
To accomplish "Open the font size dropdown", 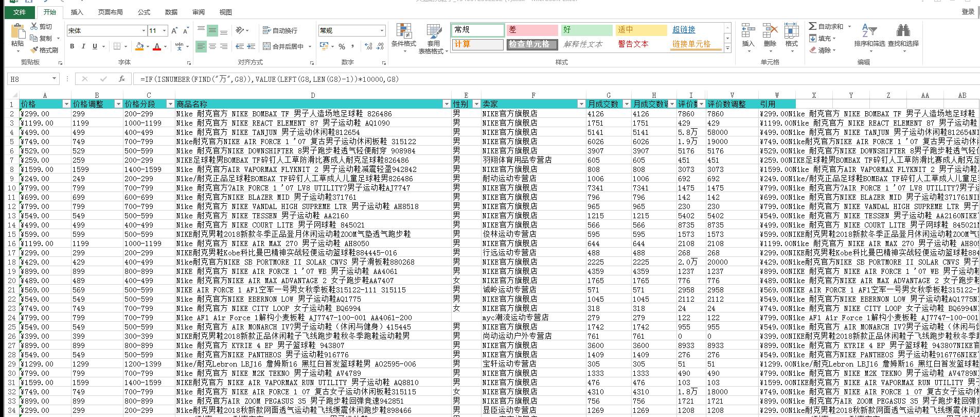I will [x=165, y=31].
